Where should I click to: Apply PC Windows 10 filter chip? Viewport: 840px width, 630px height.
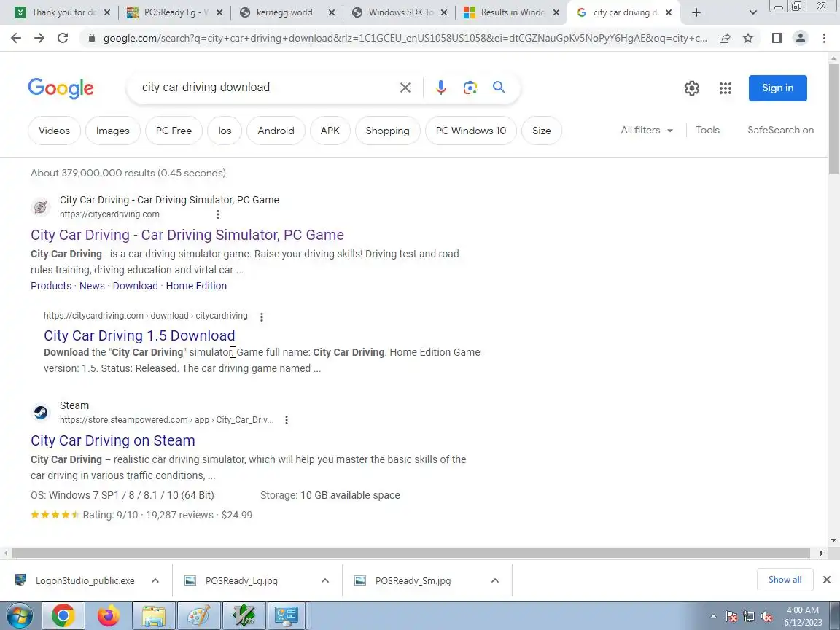[471, 131]
